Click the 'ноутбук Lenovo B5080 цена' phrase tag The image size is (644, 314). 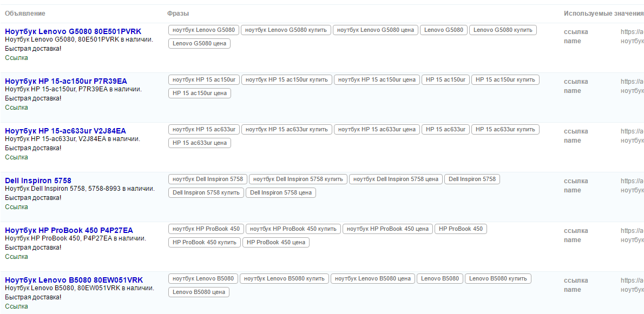tap(373, 279)
